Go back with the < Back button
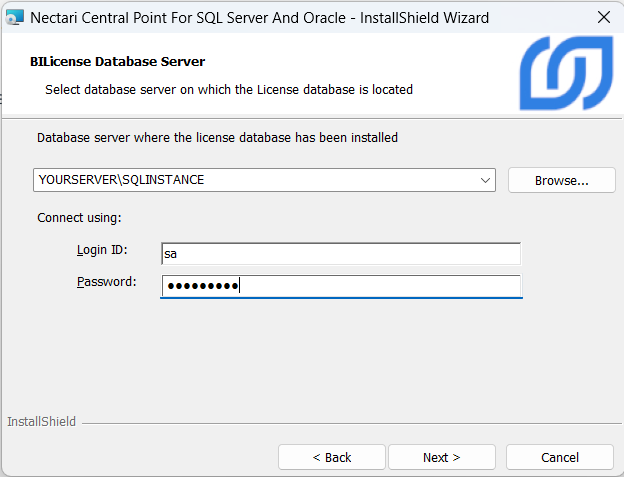 [331, 457]
